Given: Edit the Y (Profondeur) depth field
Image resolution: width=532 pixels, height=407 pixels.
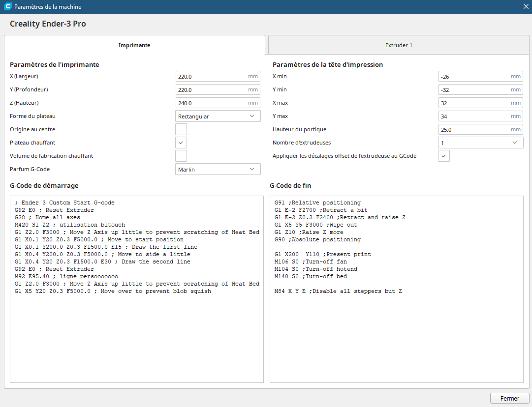Looking at the screenshot, I should [218, 89].
